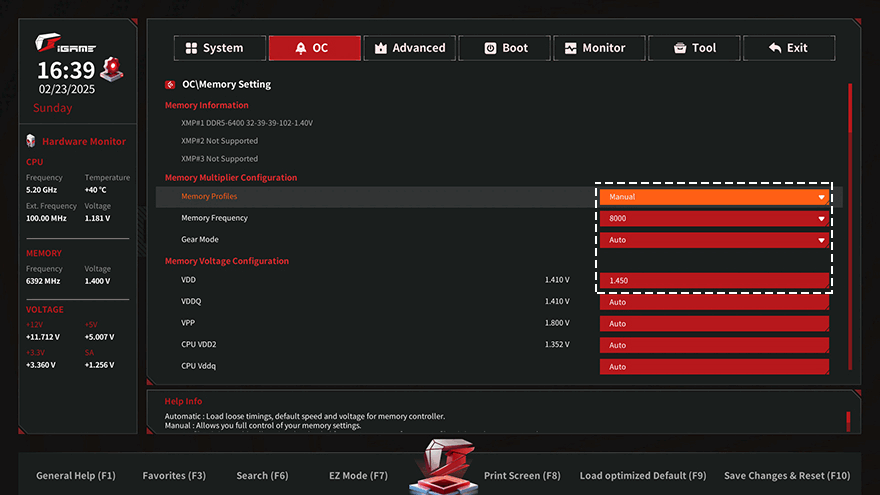Click the XMP#3 Not Supported line
This screenshot has width=880, height=495.
[219, 159]
